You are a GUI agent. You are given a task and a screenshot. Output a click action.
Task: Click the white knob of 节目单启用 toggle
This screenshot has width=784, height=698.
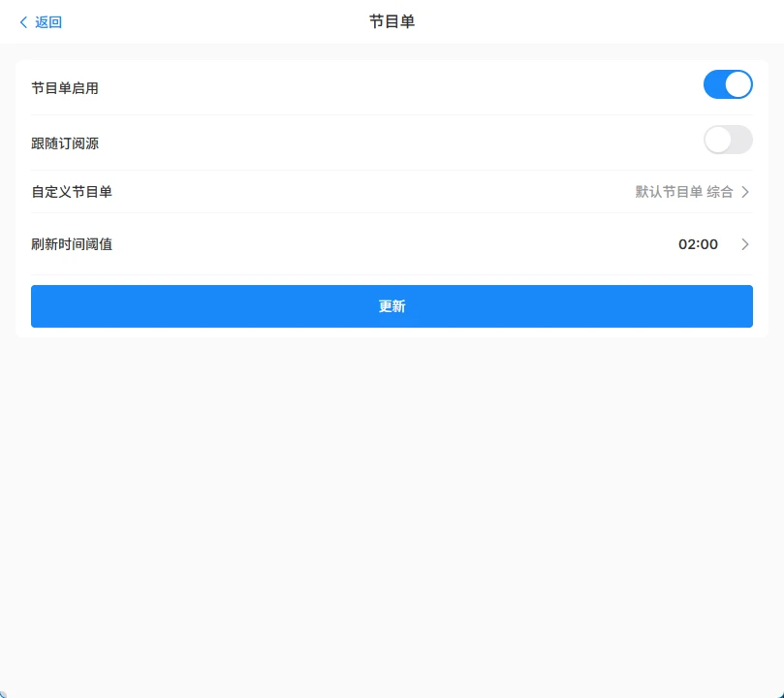[x=738, y=85]
